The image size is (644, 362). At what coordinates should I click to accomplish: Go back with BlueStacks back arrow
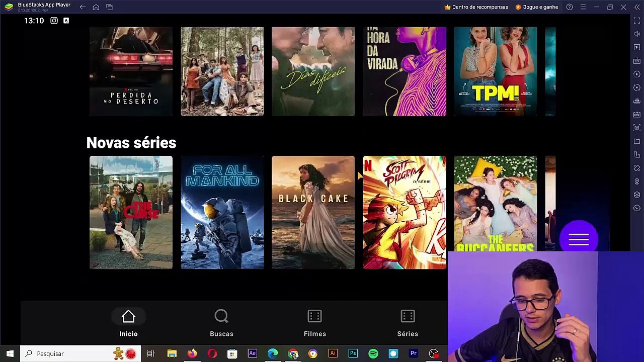click(83, 7)
